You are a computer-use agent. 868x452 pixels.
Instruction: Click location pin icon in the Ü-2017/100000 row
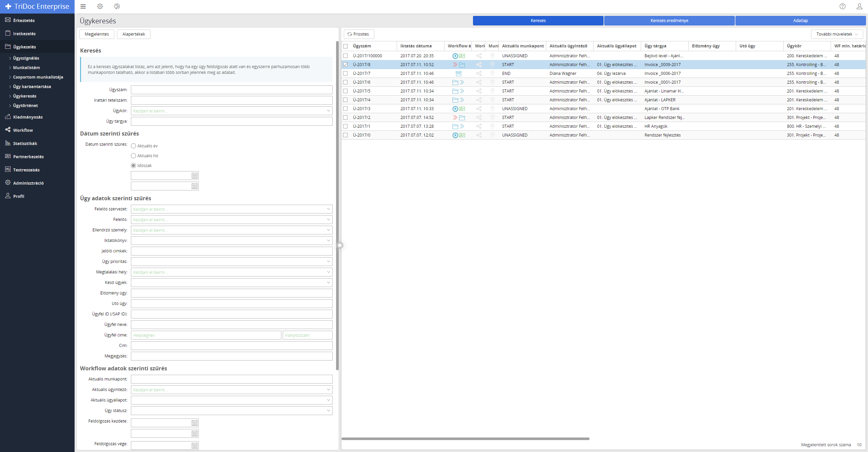pos(492,56)
